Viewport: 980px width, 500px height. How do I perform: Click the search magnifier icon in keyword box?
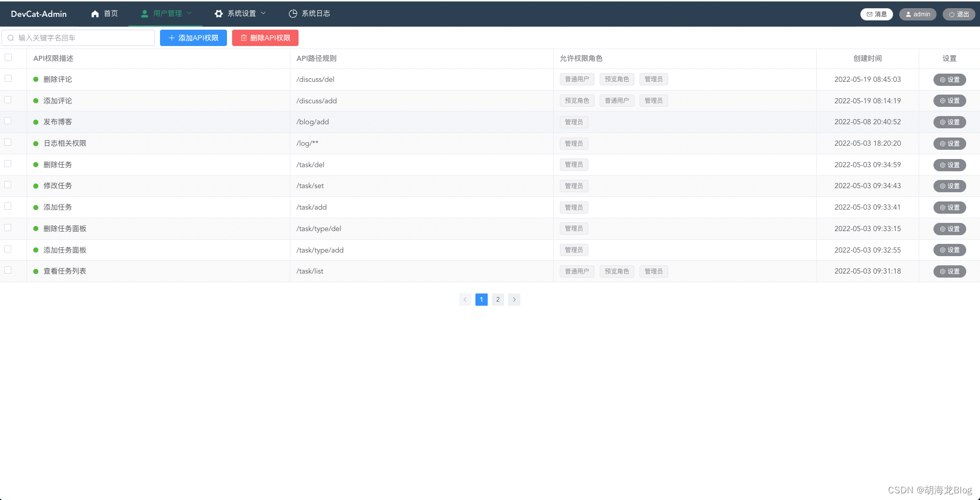11,38
